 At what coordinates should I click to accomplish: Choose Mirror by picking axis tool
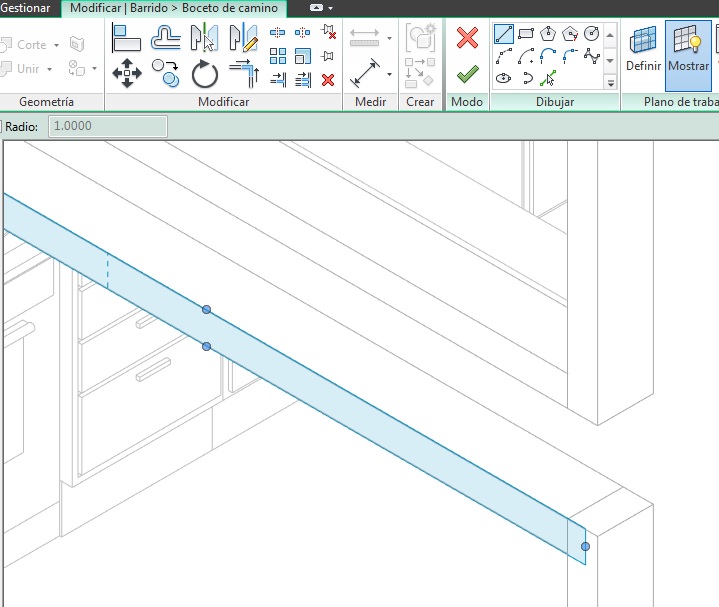(204, 38)
